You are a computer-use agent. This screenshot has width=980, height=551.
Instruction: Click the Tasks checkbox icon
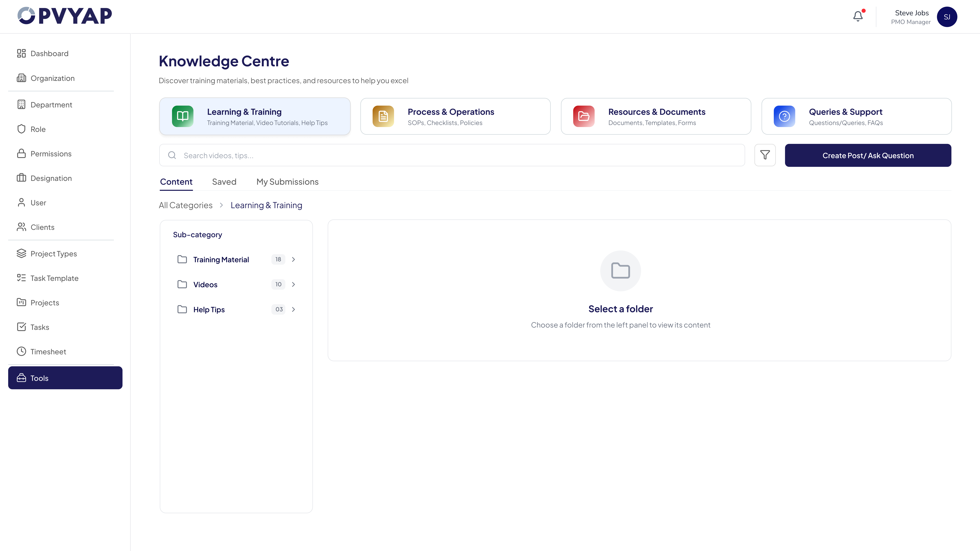[21, 327]
